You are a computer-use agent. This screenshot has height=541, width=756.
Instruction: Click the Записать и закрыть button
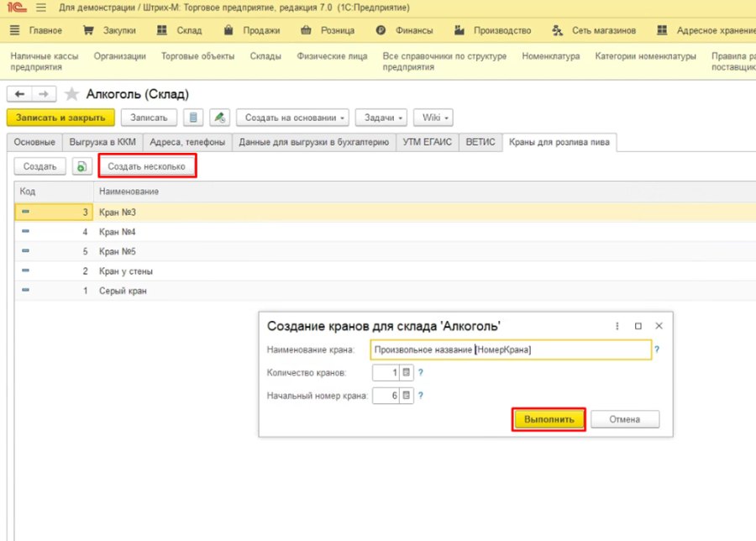pos(60,118)
